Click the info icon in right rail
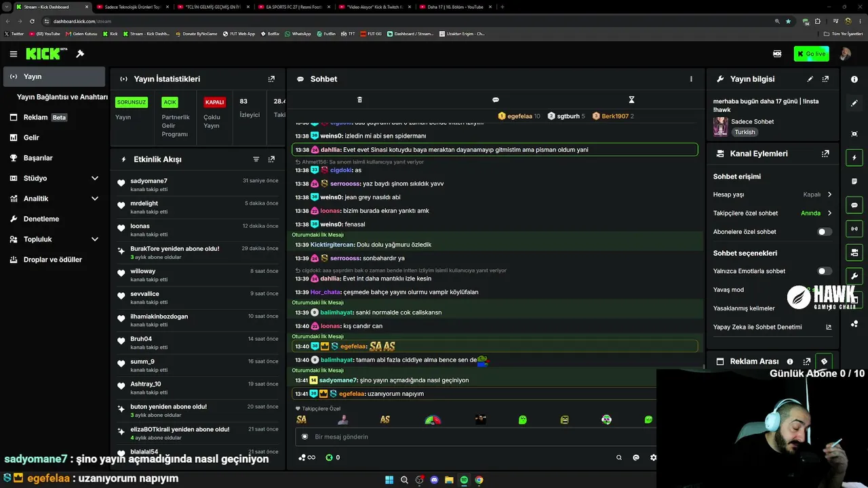 [854, 79]
